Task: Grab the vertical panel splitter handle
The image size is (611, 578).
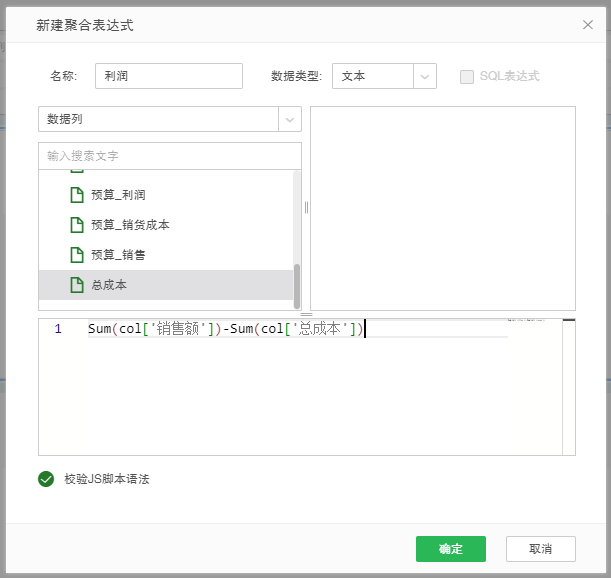Action: click(306, 207)
